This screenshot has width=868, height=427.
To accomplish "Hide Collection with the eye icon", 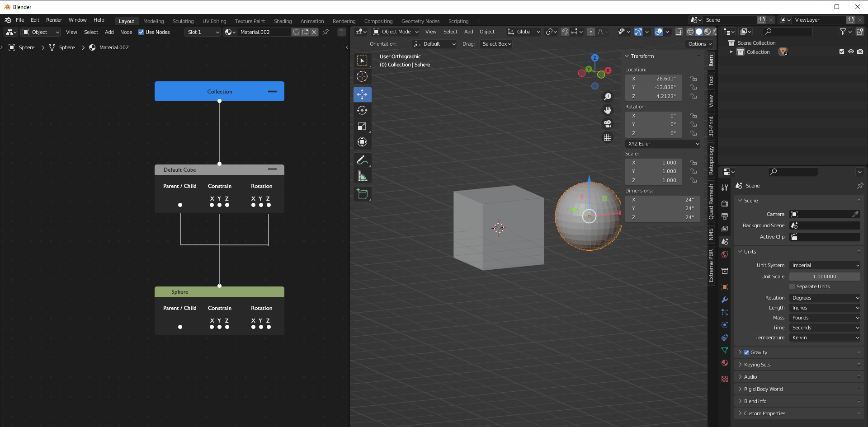I will [x=851, y=52].
